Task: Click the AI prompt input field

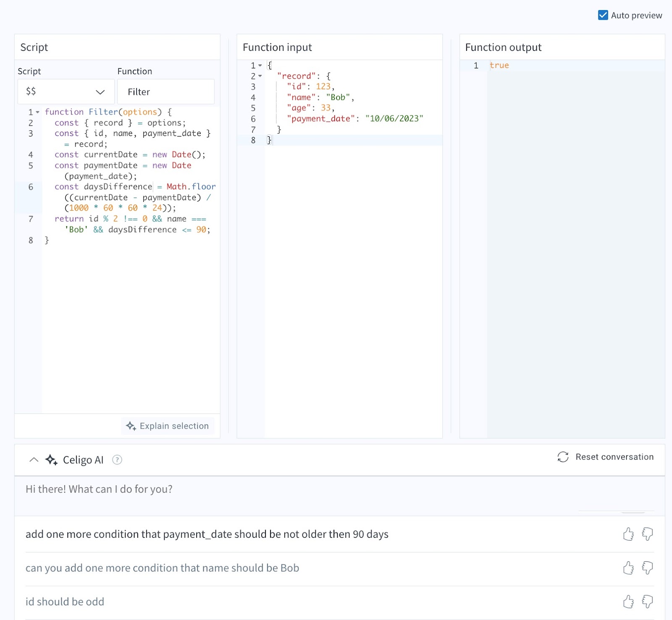Action: tap(339, 496)
